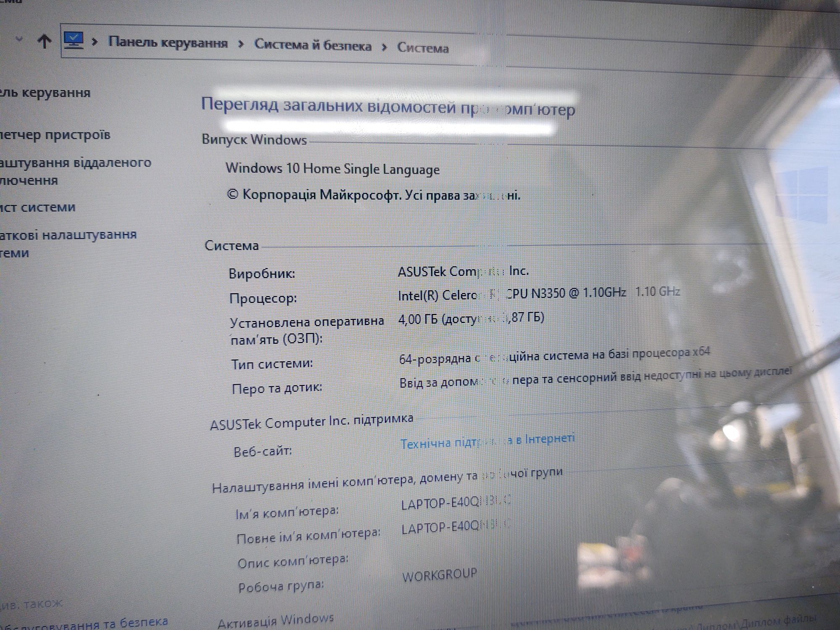Screen dimensions: 840x630
Task: Click the Виробник label
Action: click(262, 273)
